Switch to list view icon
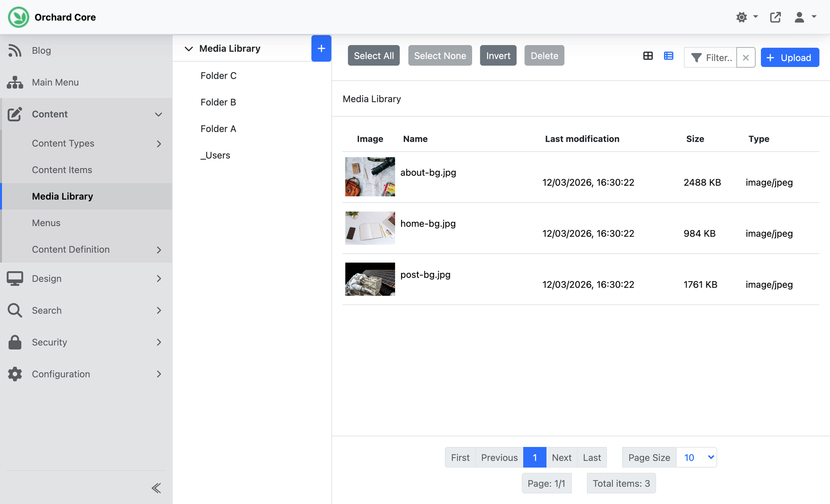 click(668, 56)
